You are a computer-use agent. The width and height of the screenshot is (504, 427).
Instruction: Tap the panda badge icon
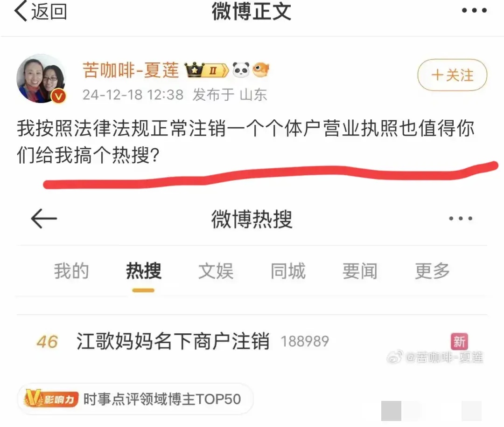(241, 69)
